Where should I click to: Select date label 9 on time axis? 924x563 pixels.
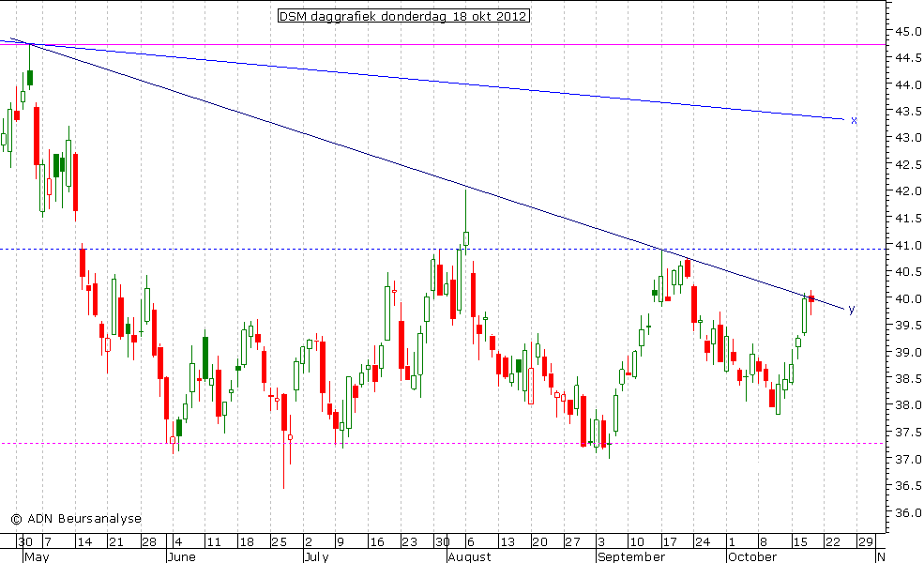click(340, 542)
